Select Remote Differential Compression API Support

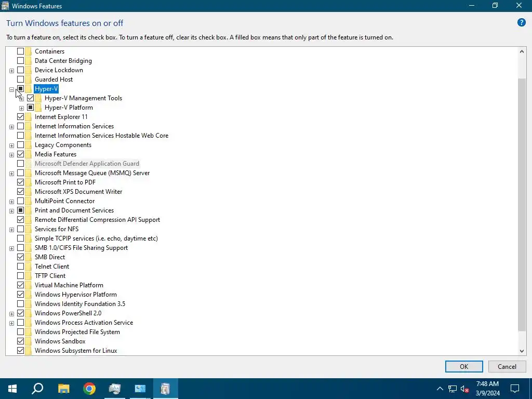(x=97, y=220)
